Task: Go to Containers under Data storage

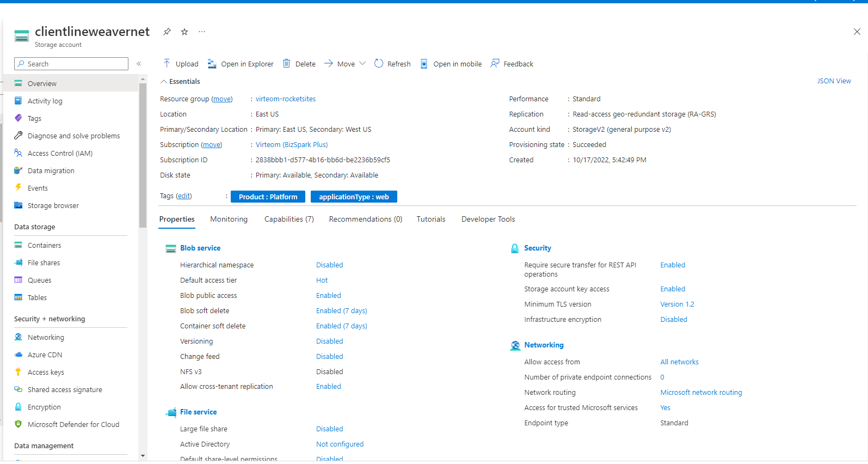Action: coord(44,246)
